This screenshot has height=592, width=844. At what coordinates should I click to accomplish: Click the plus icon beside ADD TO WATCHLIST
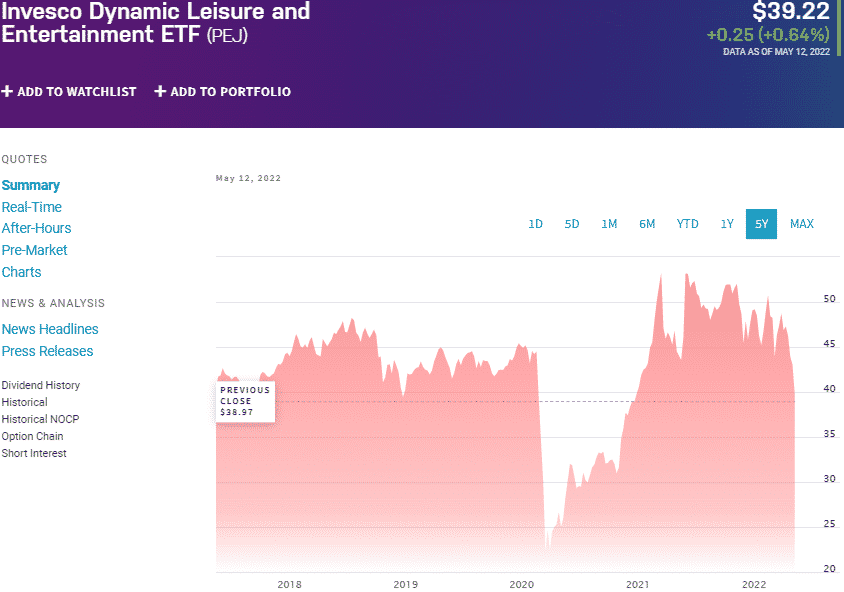click(9, 91)
